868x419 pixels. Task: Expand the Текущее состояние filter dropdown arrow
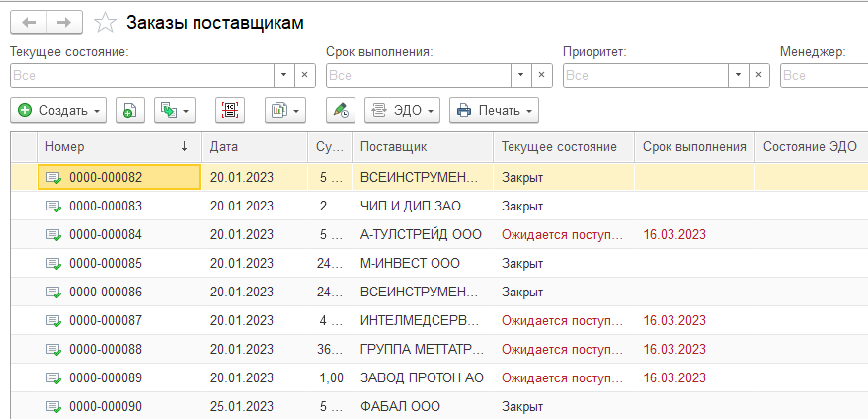(284, 75)
